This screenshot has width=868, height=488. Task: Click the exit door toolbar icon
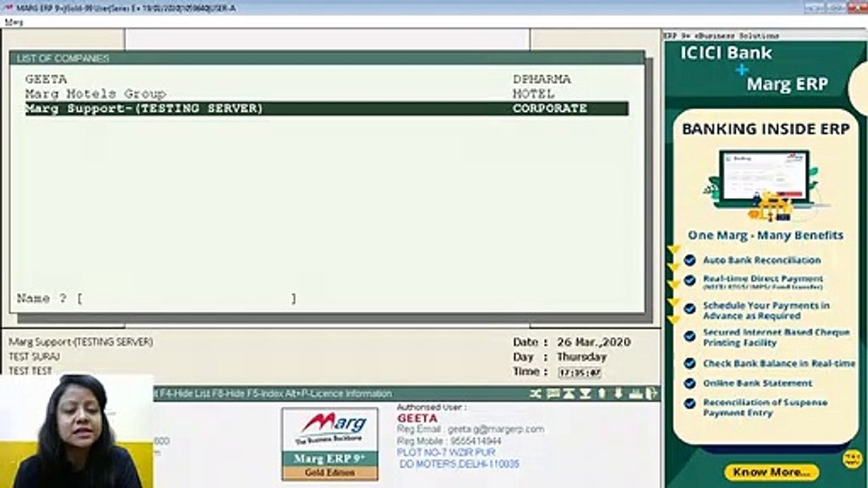tap(652, 394)
